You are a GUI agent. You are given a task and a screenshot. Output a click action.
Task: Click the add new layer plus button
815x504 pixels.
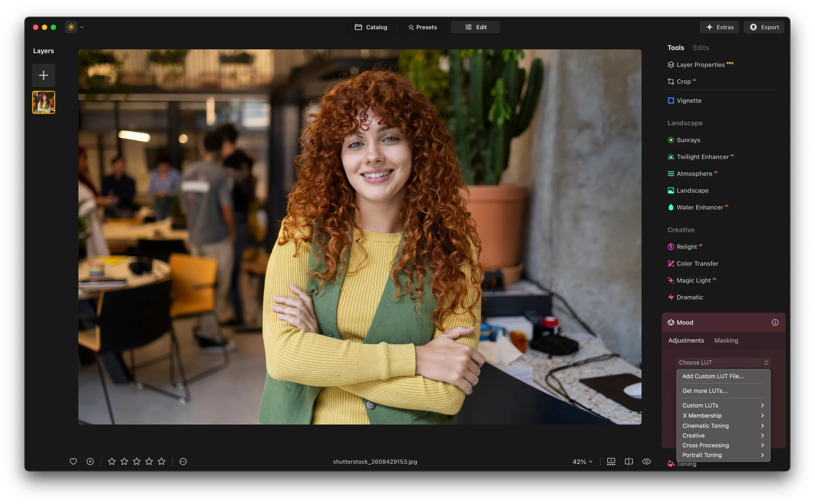pyautogui.click(x=43, y=75)
